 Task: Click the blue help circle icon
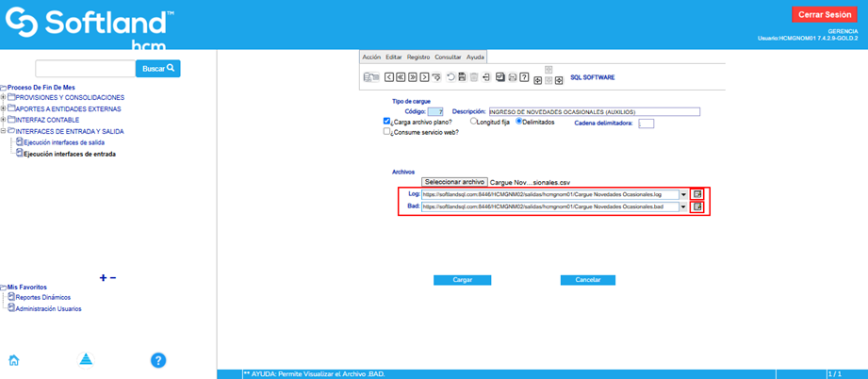(158, 360)
